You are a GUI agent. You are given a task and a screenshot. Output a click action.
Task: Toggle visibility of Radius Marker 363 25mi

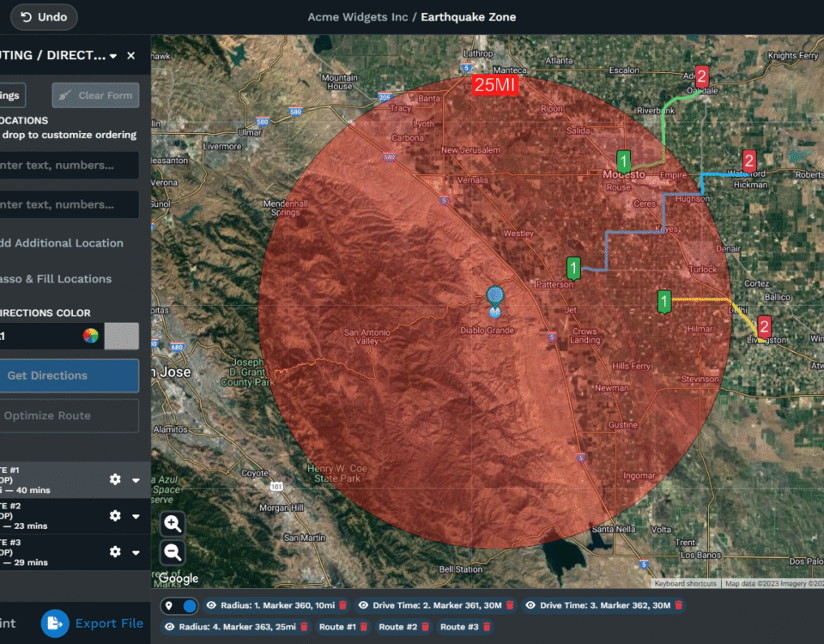click(x=169, y=628)
